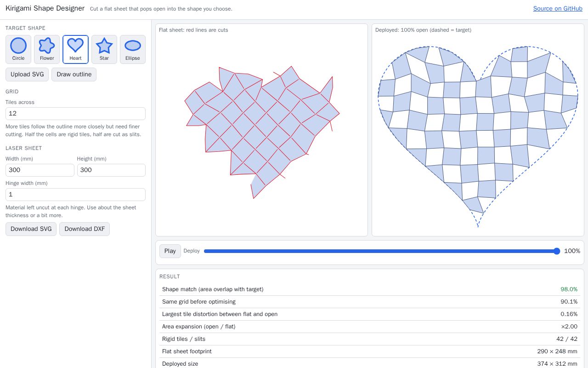Focus the laser sheet Height field
Image resolution: width=588 pixels, height=368 pixels.
pyautogui.click(x=111, y=170)
